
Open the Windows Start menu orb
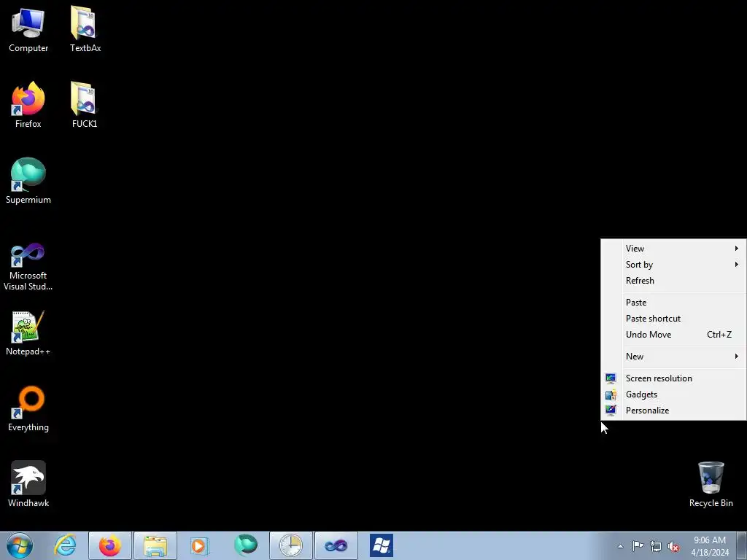pos(20,545)
